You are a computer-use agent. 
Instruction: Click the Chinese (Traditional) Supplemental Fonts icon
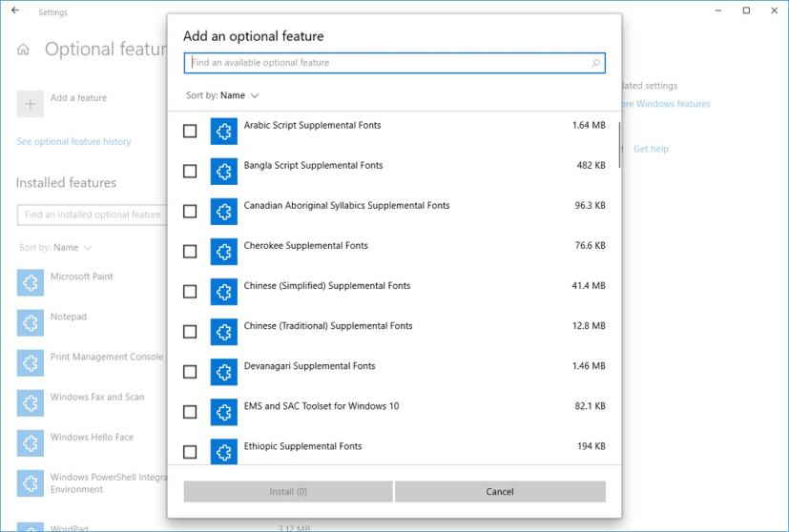point(224,332)
